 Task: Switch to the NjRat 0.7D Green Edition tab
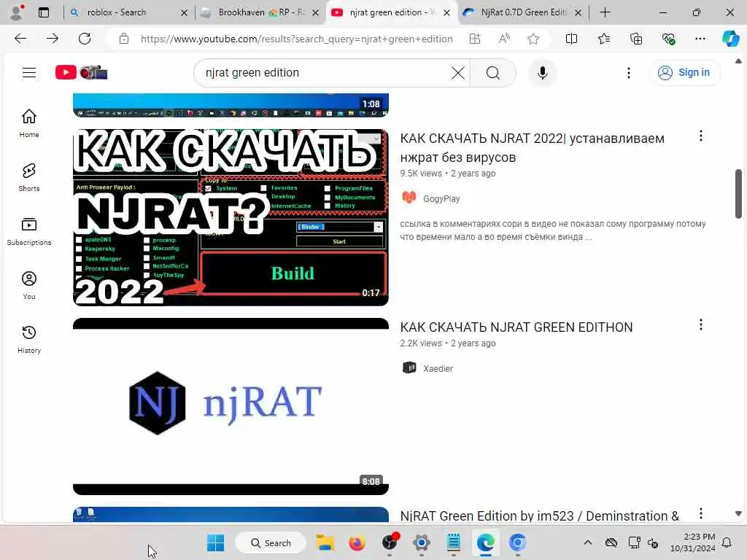coord(523,12)
